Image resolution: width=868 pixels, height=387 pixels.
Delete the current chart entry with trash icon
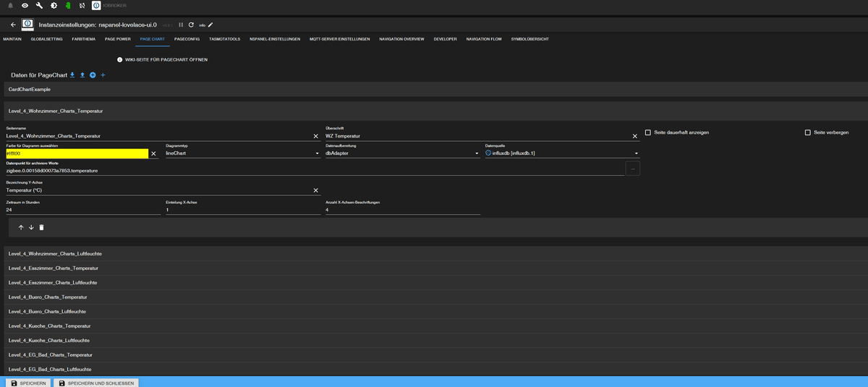coord(41,227)
